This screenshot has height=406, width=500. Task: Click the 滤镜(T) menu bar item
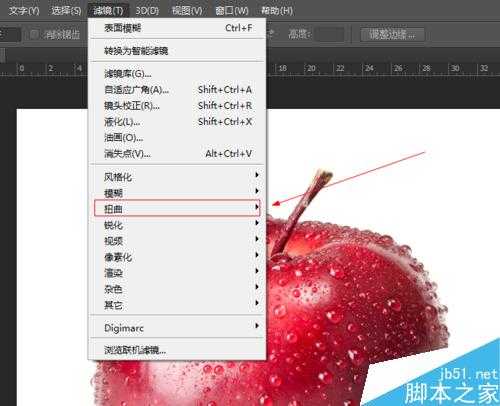click(108, 11)
